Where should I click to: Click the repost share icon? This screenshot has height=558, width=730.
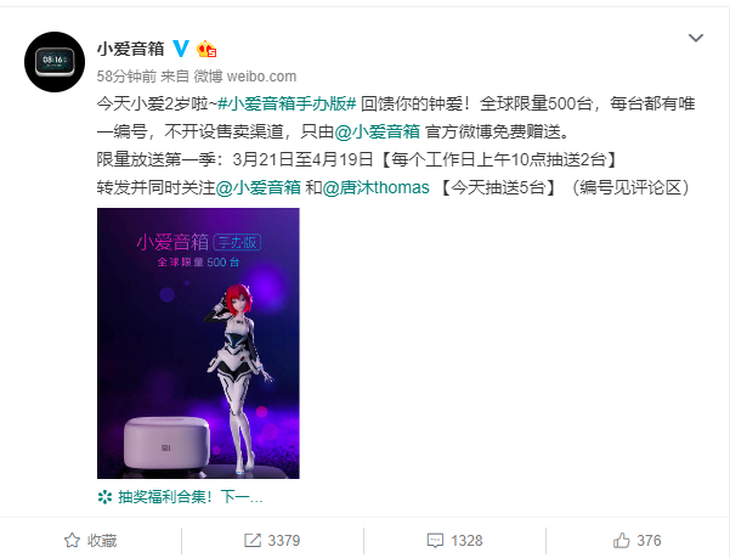[252, 540]
